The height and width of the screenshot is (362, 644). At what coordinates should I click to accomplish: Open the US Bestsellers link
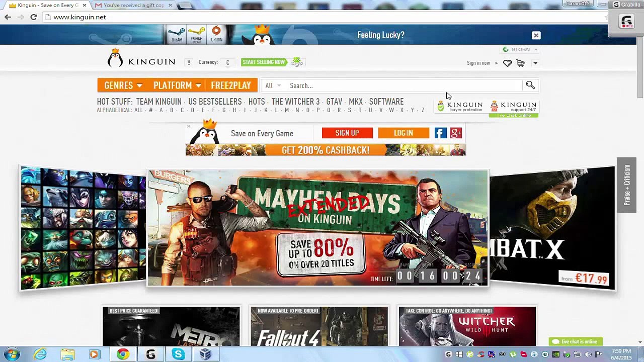pyautogui.click(x=215, y=102)
